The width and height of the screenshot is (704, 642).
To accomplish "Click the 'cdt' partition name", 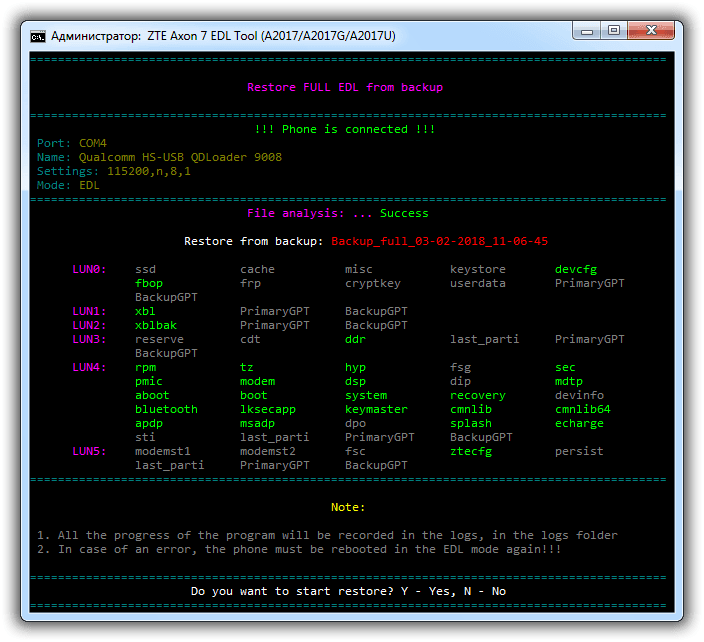I will (x=250, y=339).
